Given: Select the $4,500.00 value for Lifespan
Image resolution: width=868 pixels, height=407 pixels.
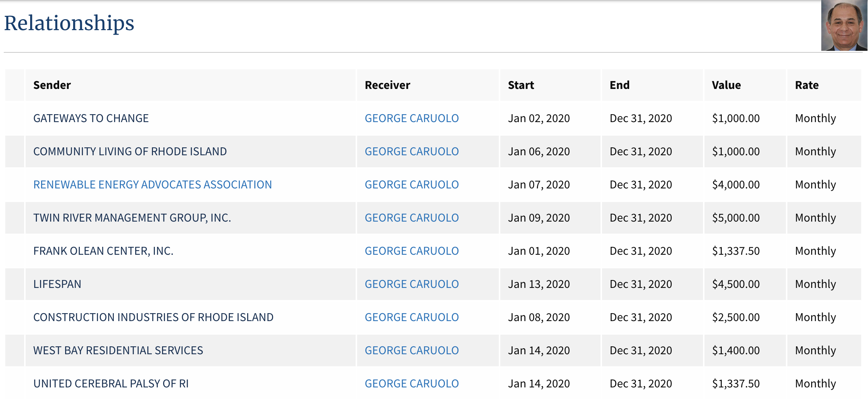Looking at the screenshot, I should point(735,284).
